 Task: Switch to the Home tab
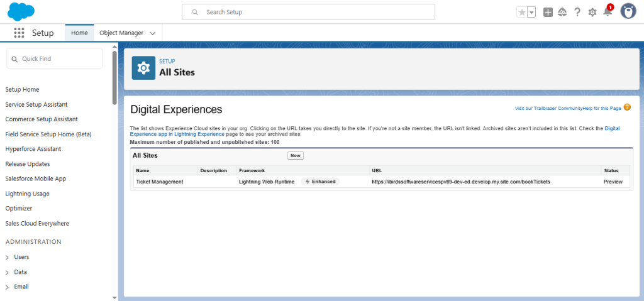79,33
